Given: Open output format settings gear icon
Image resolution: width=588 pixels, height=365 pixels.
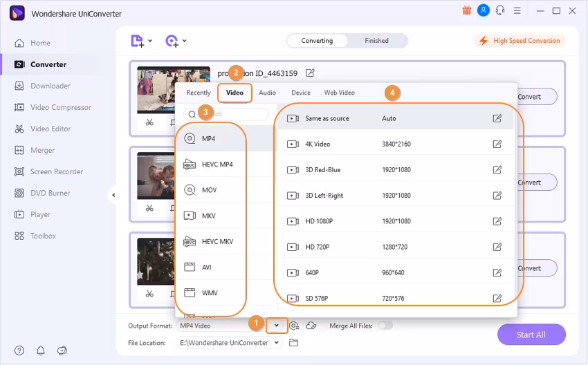Looking at the screenshot, I should tap(295, 326).
